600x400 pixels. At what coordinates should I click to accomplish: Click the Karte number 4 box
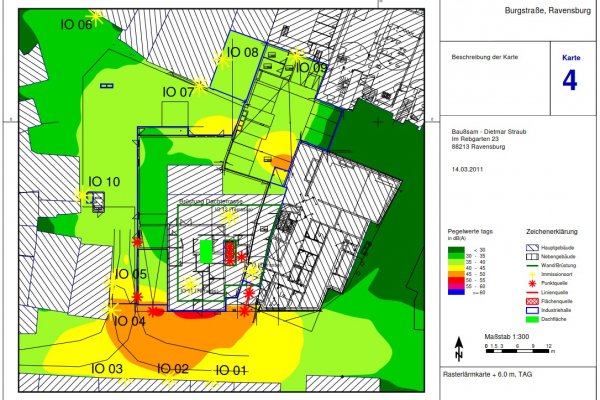pos(570,75)
